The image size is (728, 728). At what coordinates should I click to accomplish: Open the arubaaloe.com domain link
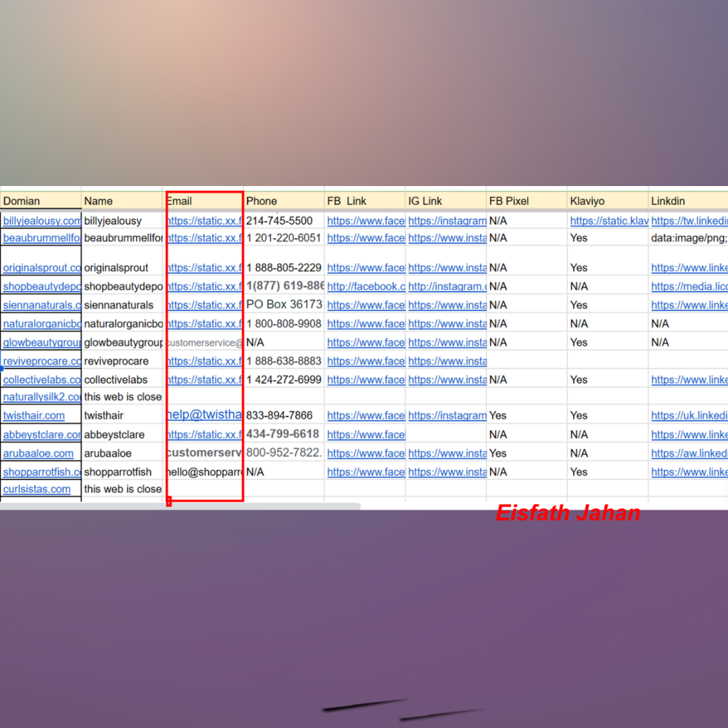pos(38,453)
